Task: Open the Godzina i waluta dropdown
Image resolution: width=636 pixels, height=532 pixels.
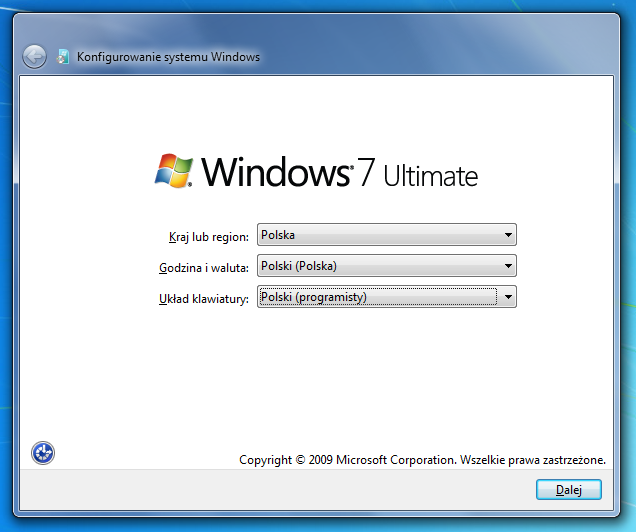Action: click(387, 266)
